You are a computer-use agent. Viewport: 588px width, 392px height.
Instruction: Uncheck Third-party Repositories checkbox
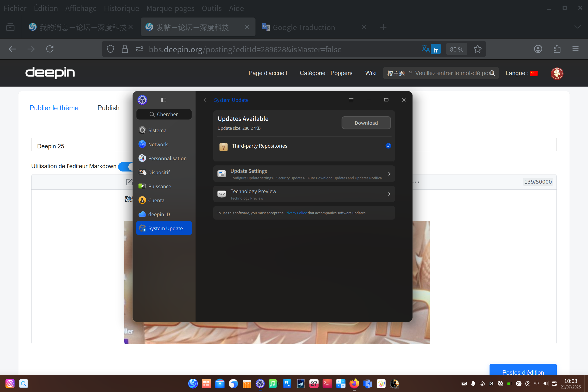tap(388, 146)
